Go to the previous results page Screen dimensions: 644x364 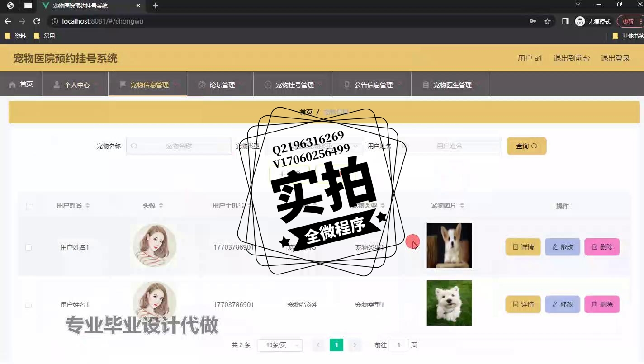pos(318,345)
